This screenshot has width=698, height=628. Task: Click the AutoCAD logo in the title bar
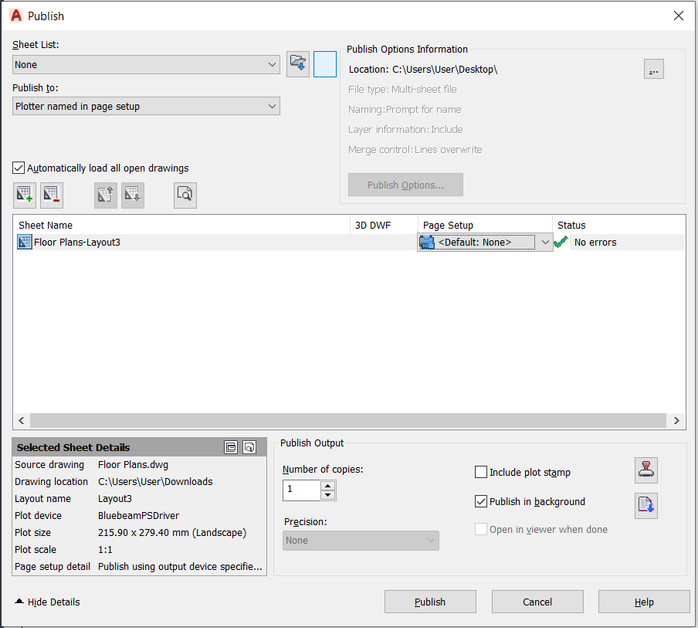[16, 16]
